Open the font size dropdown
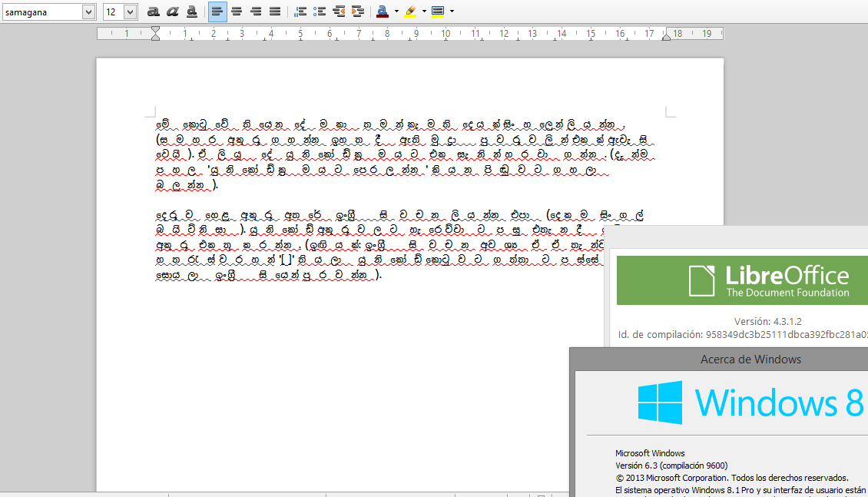The image size is (868, 497). pyautogui.click(x=130, y=12)
